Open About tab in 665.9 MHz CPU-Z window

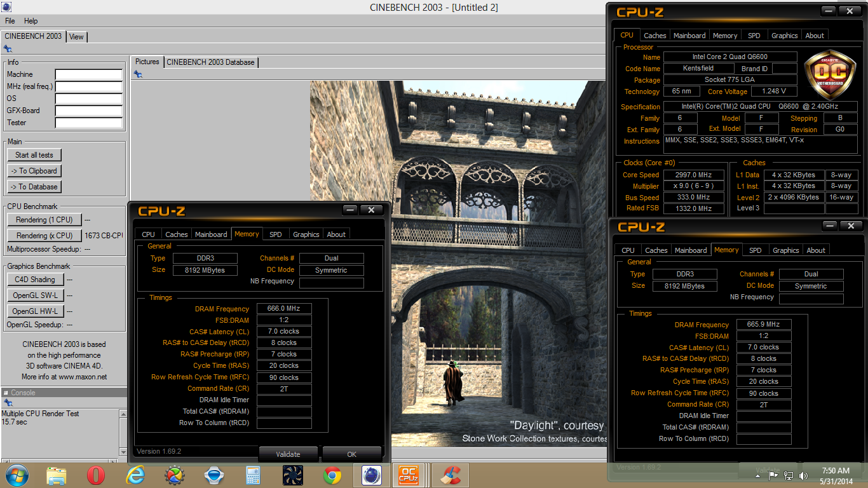[x=816, y=250]
